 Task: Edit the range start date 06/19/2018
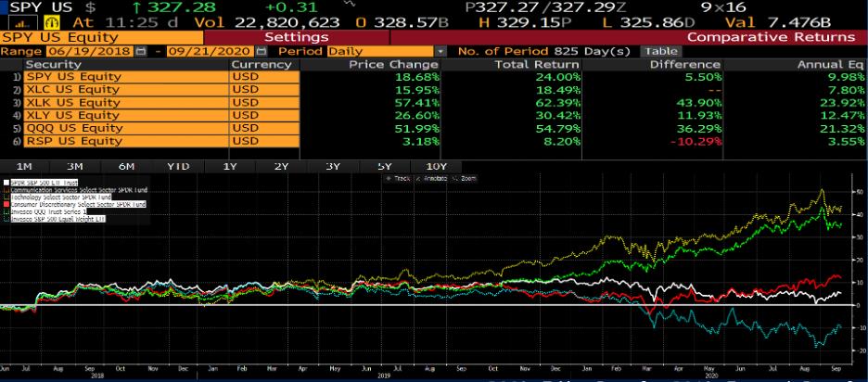90,52
